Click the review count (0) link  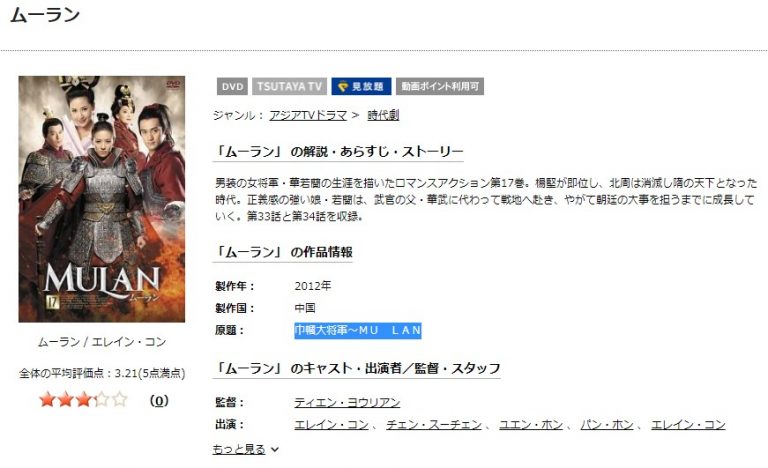(x=159, y=401)
